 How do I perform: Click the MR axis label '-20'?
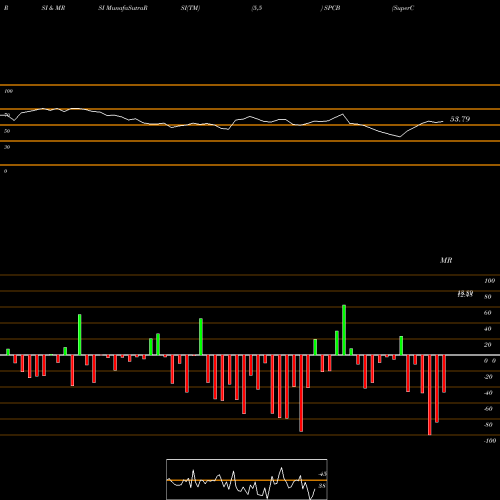tap(488, 377)
